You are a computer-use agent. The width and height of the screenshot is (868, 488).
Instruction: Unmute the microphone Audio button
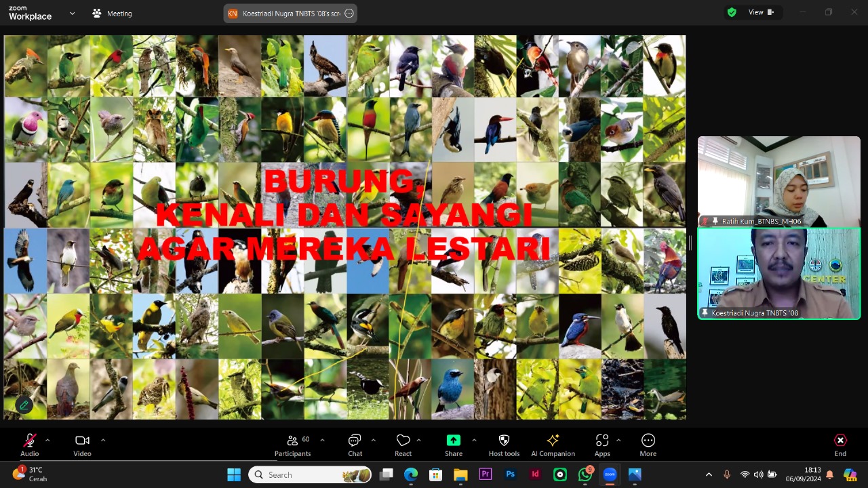point(29,445)
